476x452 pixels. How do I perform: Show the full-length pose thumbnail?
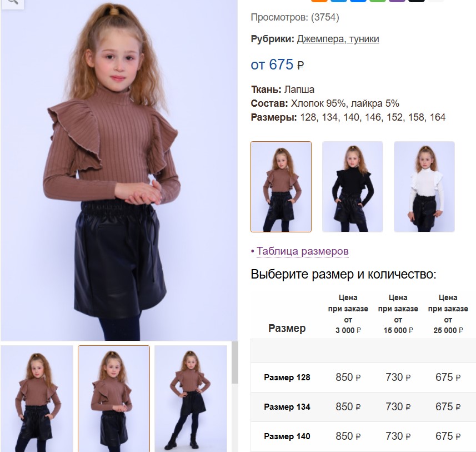coord(191,399)
